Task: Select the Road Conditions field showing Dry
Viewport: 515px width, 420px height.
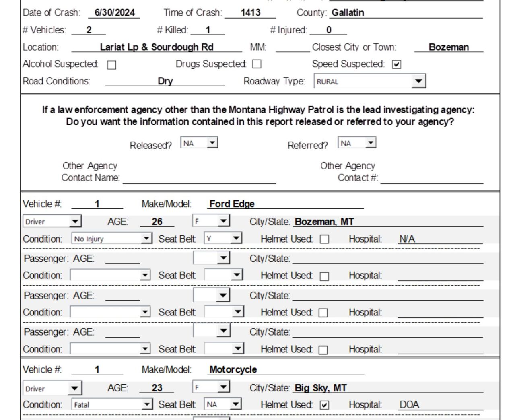Action: [x=165, y=81]
